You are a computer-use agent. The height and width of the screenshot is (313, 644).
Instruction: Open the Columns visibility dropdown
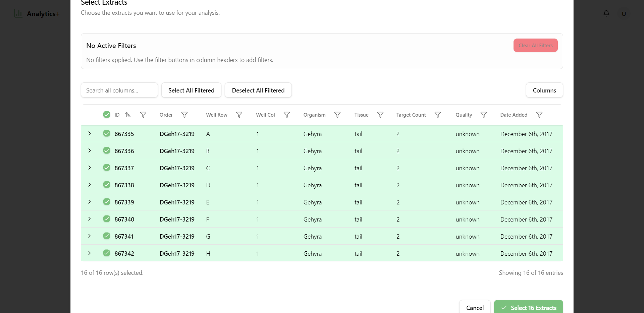pos(544,90)
